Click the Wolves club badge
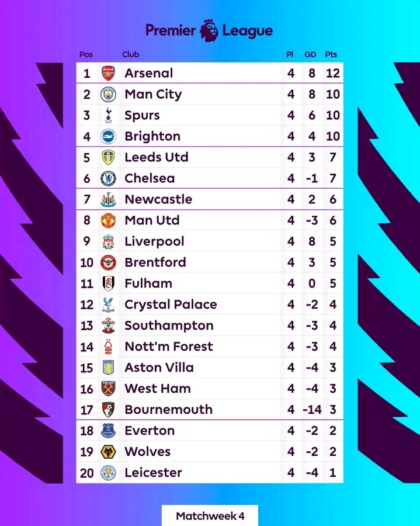This screenshot has height=526, width=420. 108,452
